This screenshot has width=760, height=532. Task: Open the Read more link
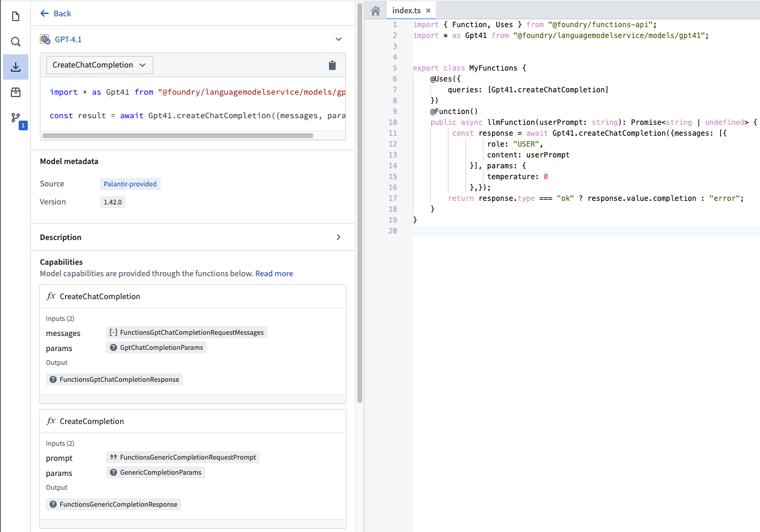click(x=274, y=273)
